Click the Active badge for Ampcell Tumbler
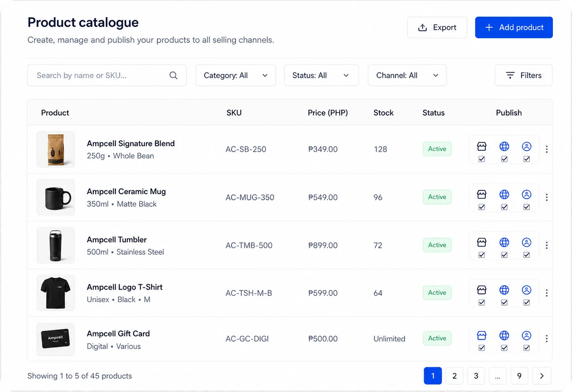The image size is (572, 392). (x=437, y=245)
